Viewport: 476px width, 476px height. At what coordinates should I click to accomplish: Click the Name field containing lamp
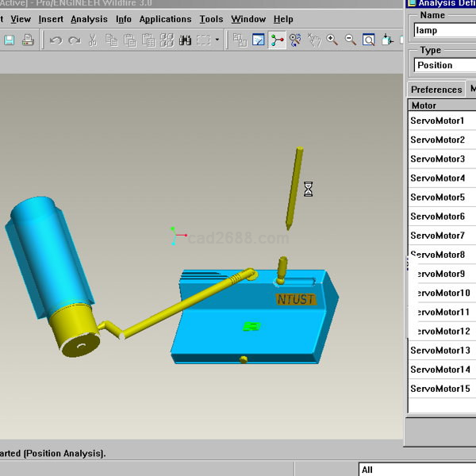coord(444,30)
